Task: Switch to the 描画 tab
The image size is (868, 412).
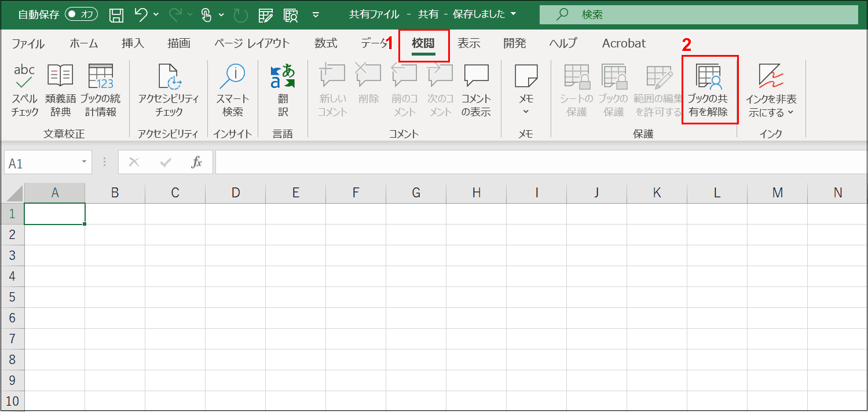Action: pyautogui.click(x=178, y=43)
